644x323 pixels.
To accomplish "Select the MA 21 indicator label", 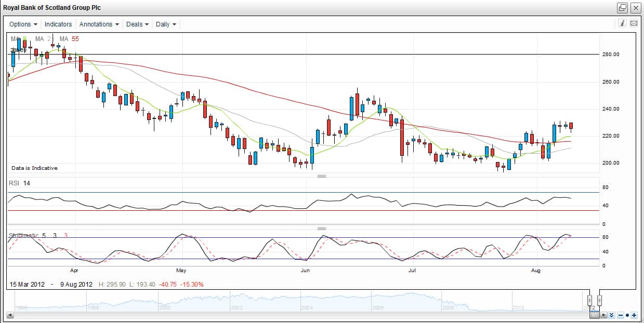I will tap(44, 39).
